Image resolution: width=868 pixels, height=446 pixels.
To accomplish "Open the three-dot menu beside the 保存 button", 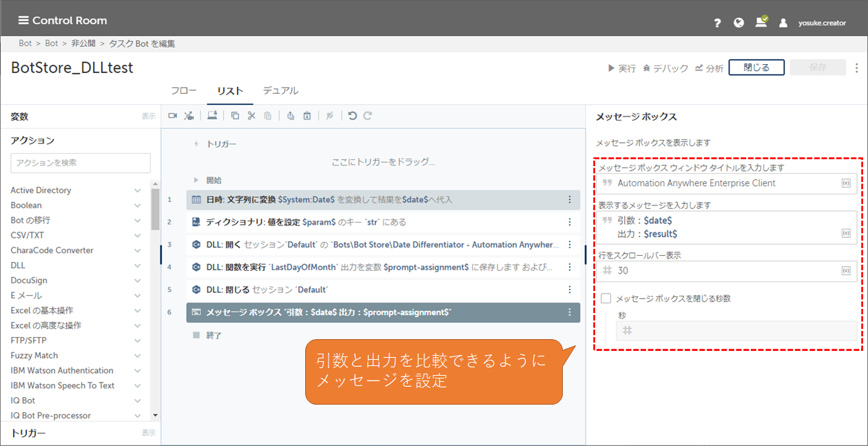I will pyautogui.click(x=856, y=68).
